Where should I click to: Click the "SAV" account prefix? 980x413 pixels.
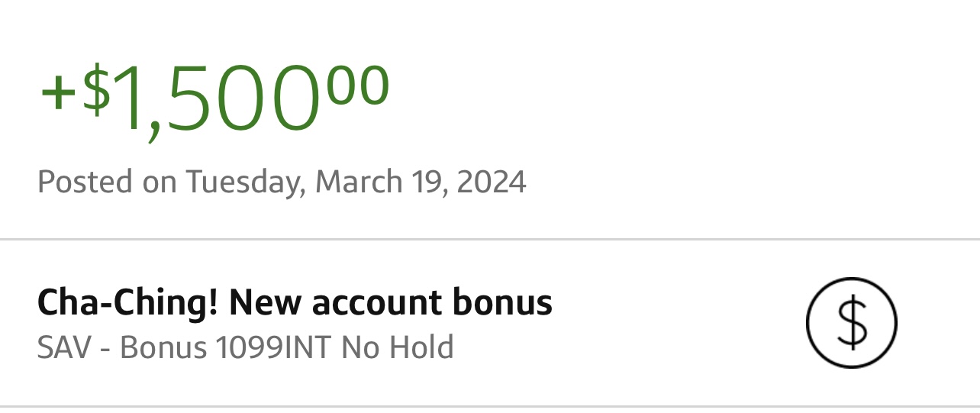(x=63, y=348)
